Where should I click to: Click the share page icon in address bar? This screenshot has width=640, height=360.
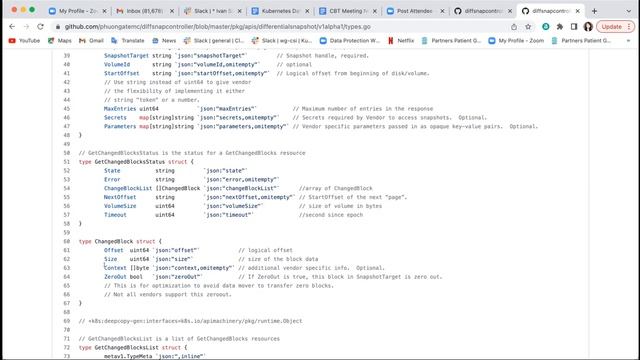514,27
